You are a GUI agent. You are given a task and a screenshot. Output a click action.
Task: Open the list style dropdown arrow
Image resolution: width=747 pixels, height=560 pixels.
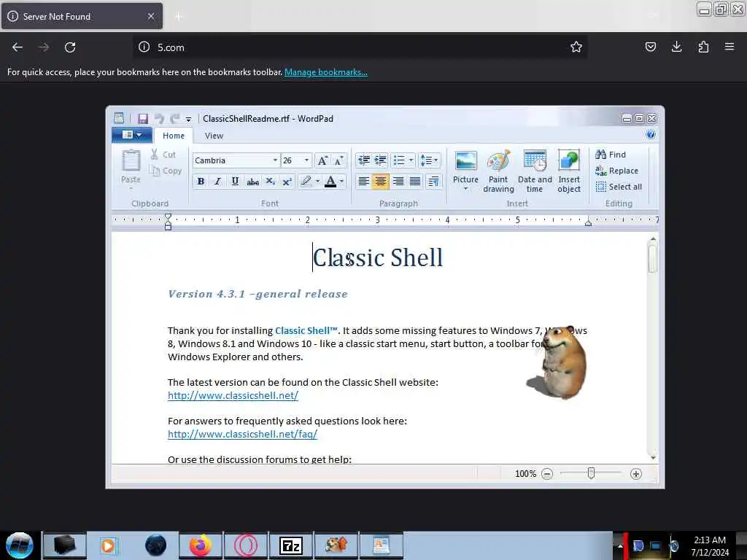[x=411, y=160]
